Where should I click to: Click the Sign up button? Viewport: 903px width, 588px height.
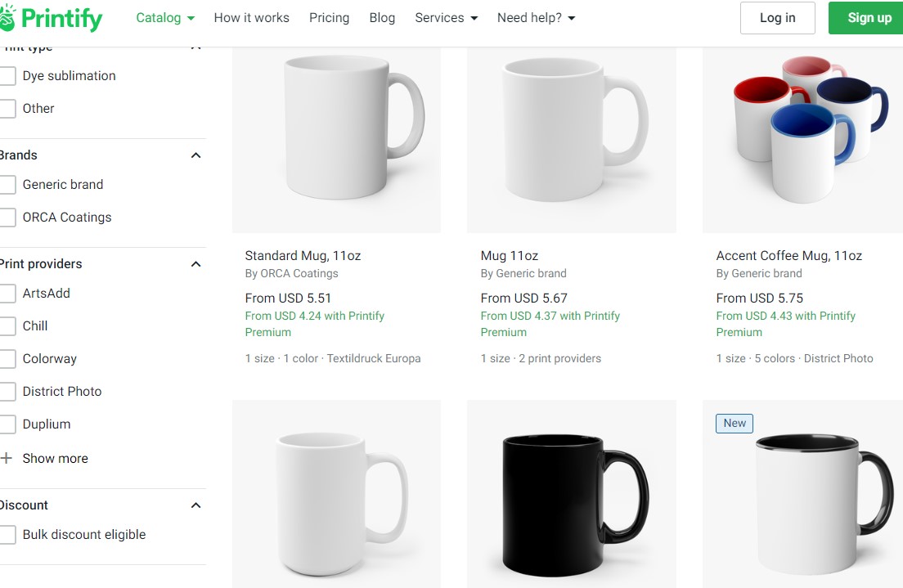(x=869, y=17)
